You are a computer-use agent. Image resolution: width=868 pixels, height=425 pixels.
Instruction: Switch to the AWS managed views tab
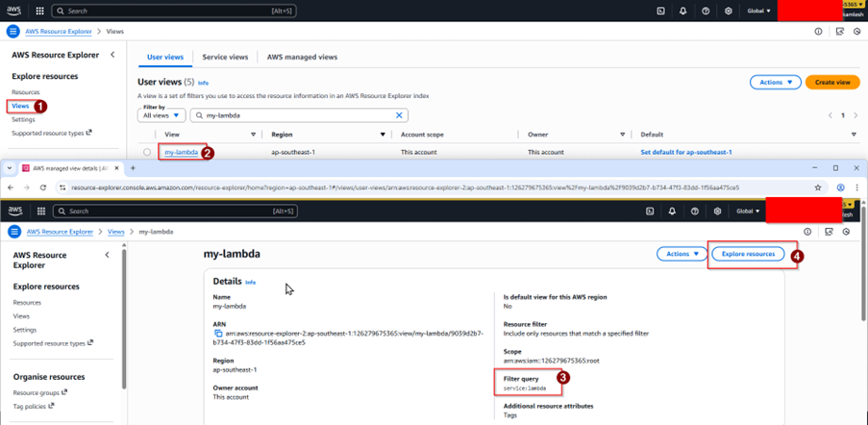302,57
